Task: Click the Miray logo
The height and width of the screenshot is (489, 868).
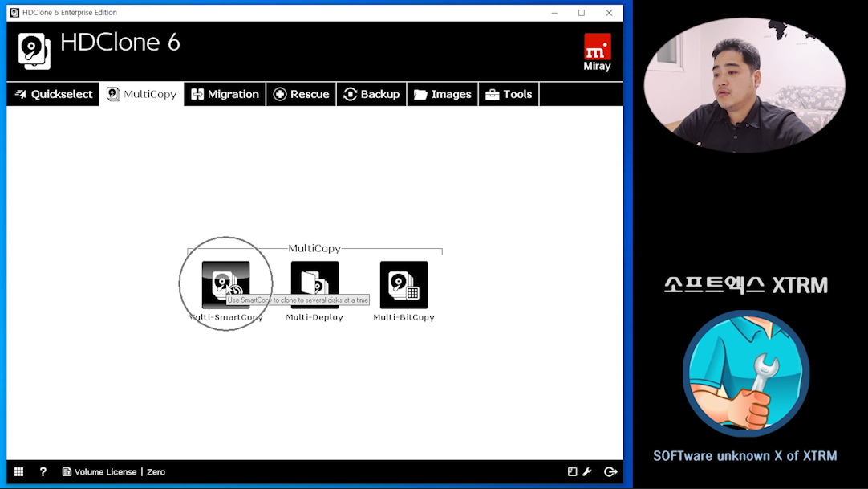Action: pyautogui.click(x=598, y=52)
